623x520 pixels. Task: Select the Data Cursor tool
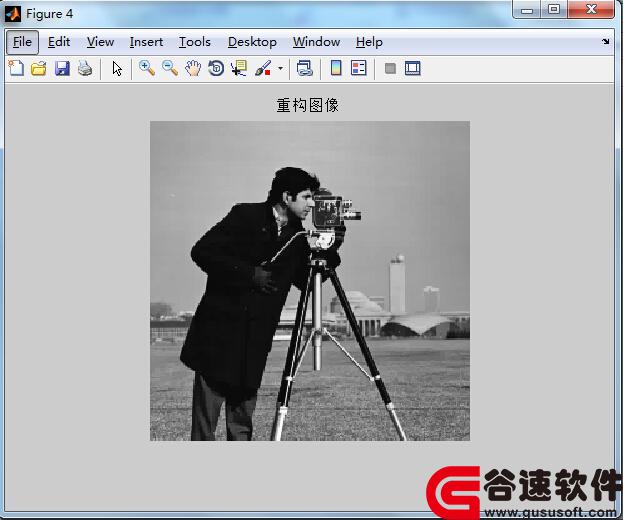point(239,68)
